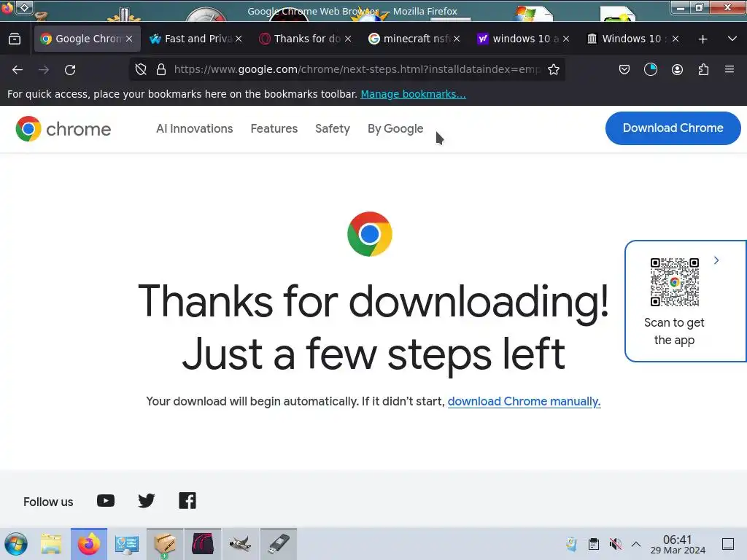Open Chrome's Twitter page

(146, 500)
